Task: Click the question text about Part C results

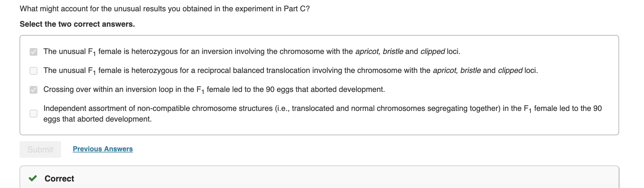Action: (164, 9)
